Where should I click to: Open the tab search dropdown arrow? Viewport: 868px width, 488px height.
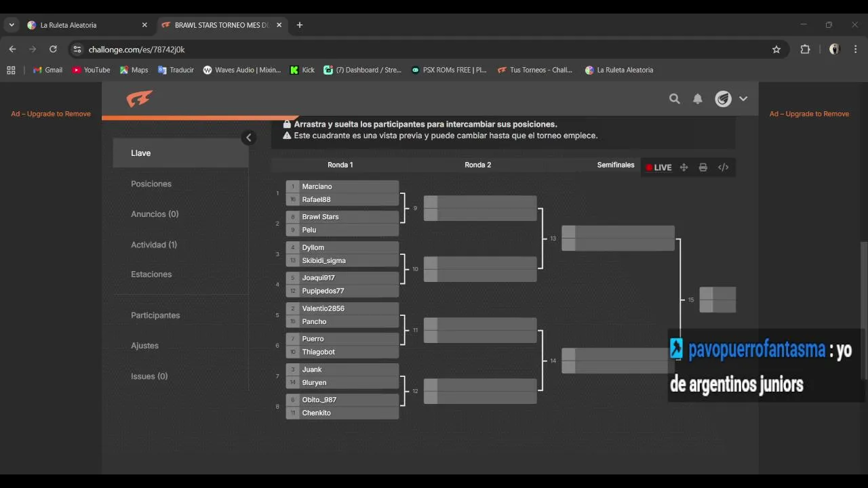(x=12, y=25)
